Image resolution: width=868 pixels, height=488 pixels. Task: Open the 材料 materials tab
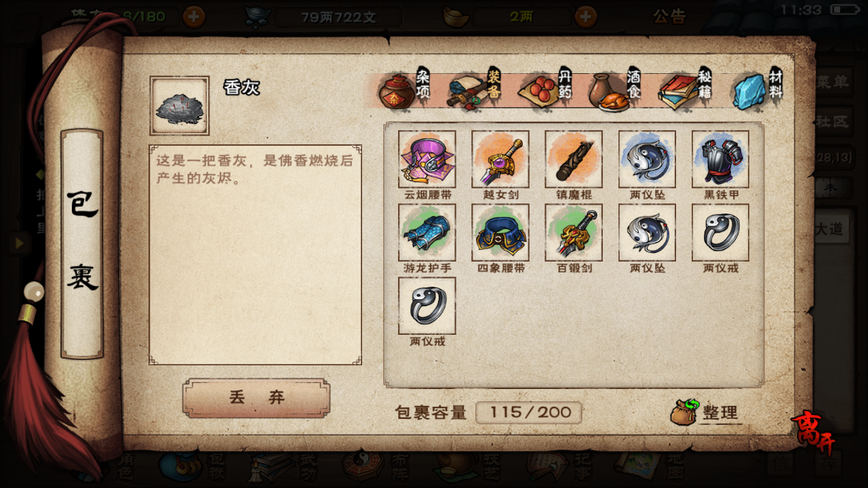(757, 89)
